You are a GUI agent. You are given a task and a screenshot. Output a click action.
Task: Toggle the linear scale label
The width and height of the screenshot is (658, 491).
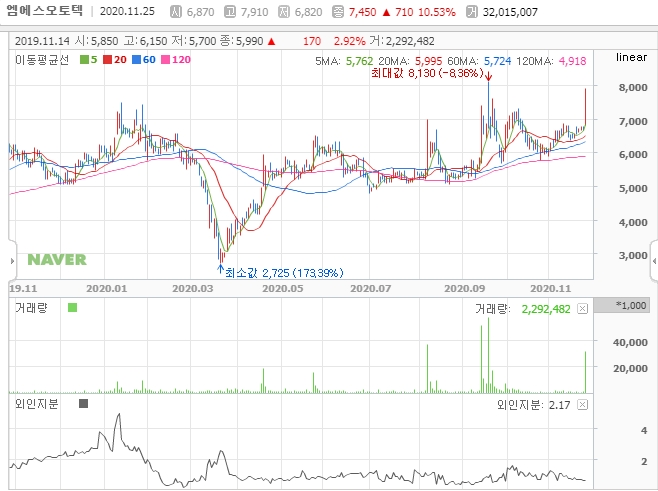tap(631, 57)
